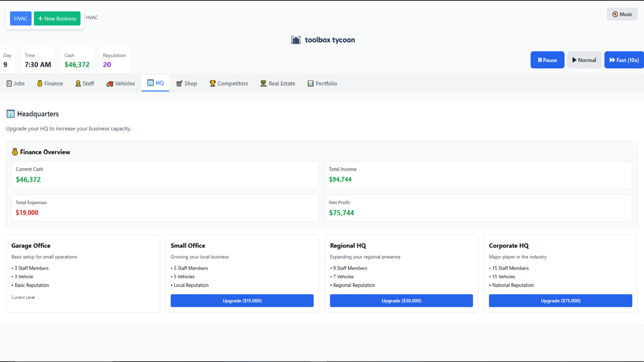Set game speed to Normal
644x362 pixels.
click(584, 60)
